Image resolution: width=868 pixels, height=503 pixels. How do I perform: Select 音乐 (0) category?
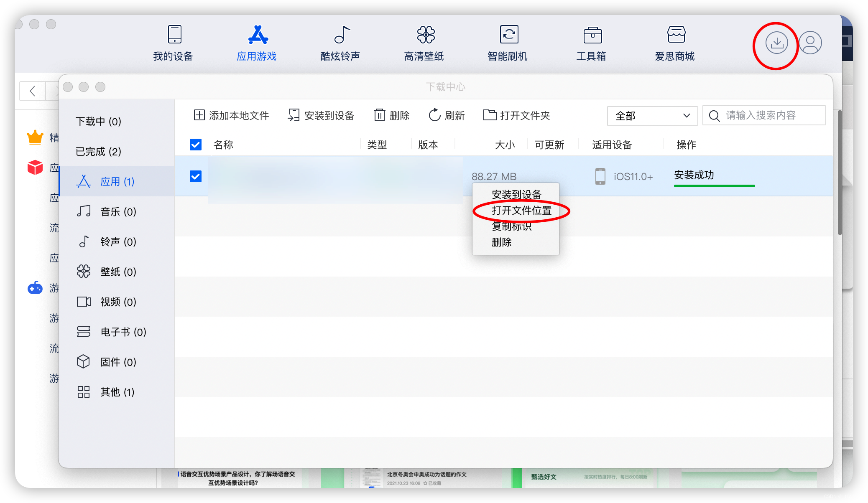click(x=117, y=211)
